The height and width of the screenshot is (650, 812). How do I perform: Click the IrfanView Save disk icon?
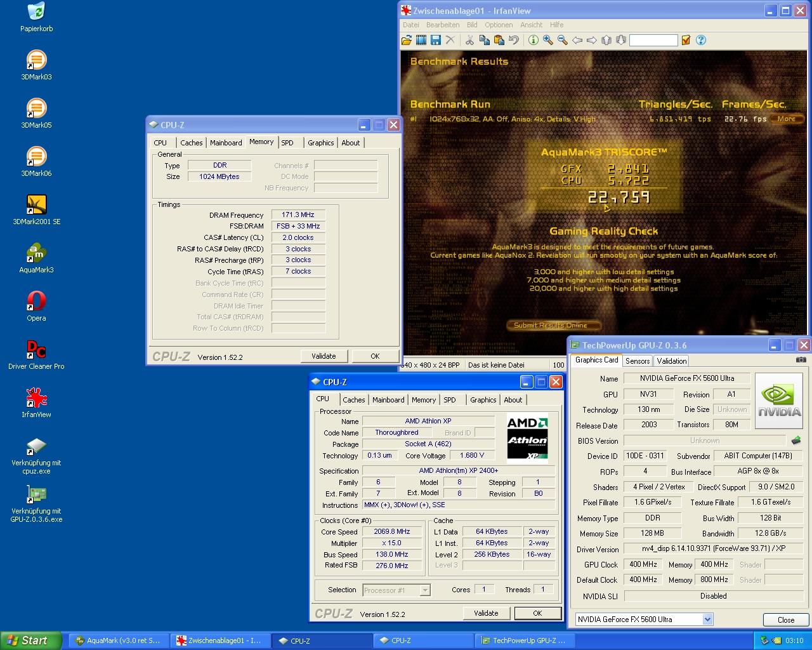click(436, 40)
